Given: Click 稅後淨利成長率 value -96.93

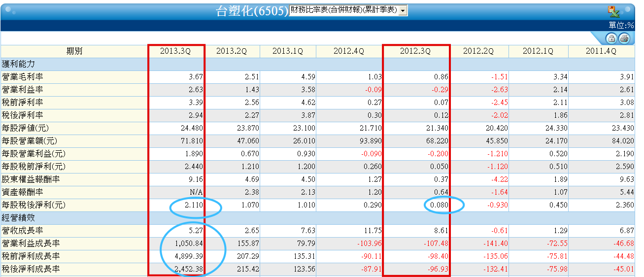Looking at the screenshot, I should pyautogui.click(x=437, y=269).
